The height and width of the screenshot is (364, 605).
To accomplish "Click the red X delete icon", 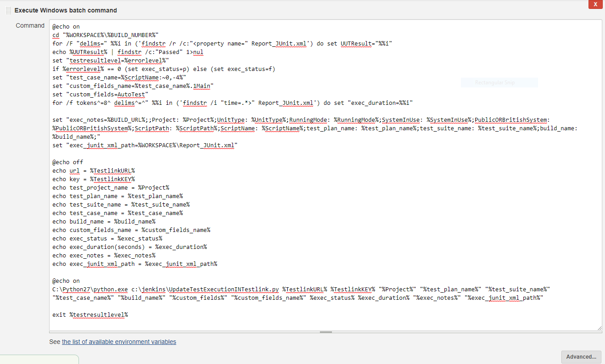I will click(596, 4).
